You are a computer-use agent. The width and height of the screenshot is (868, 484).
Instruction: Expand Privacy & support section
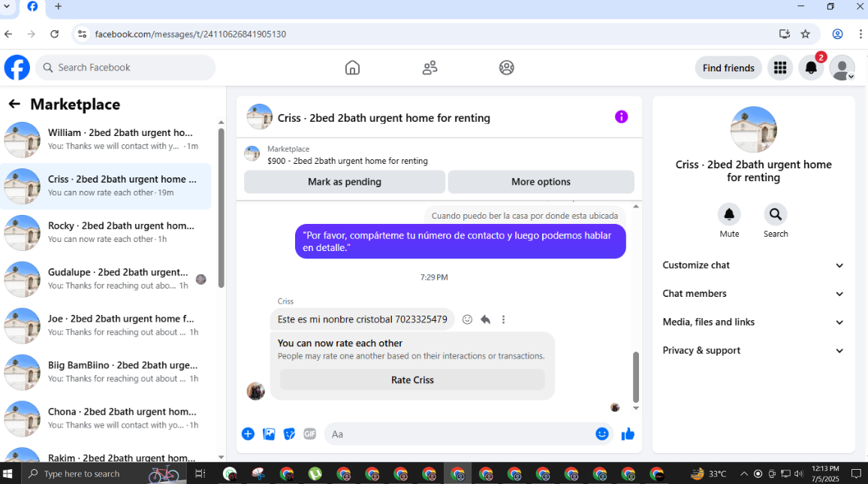(753, 350)
